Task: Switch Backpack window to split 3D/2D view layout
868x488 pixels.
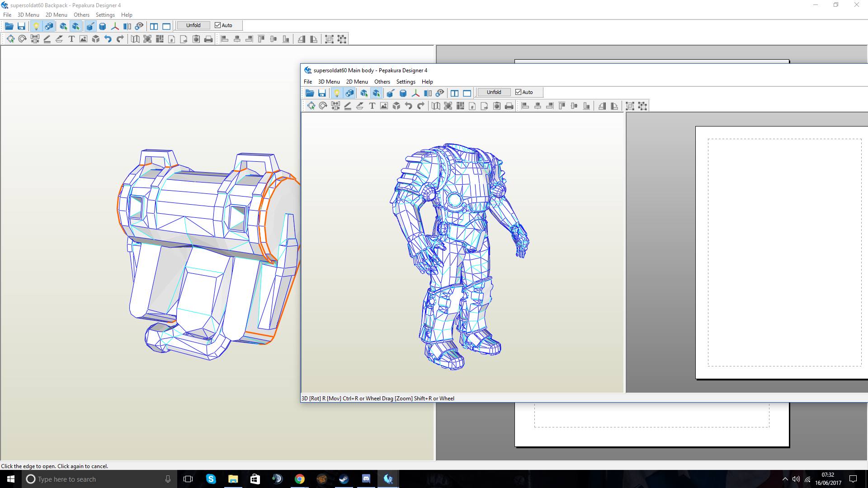Action: pos(154,26)
